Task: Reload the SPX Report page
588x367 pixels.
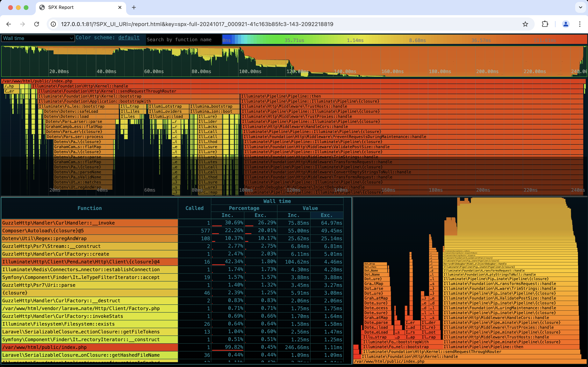Action: tap(37, 24)
